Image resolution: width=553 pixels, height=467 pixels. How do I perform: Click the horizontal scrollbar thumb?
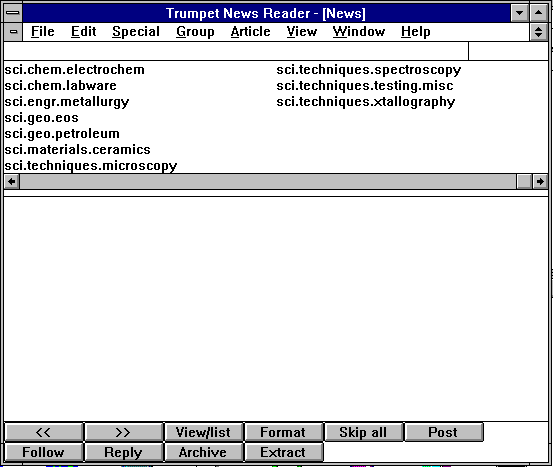[524, 182]
